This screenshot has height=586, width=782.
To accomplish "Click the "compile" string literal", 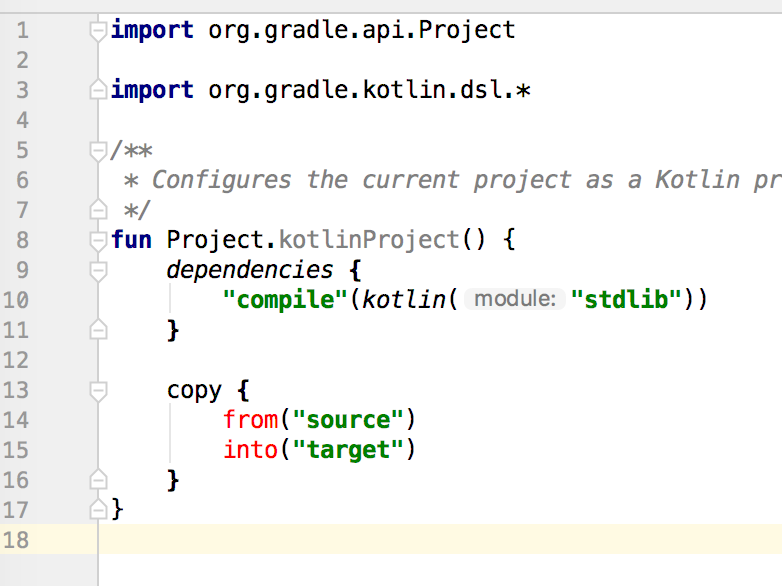I will coord(285,300).
